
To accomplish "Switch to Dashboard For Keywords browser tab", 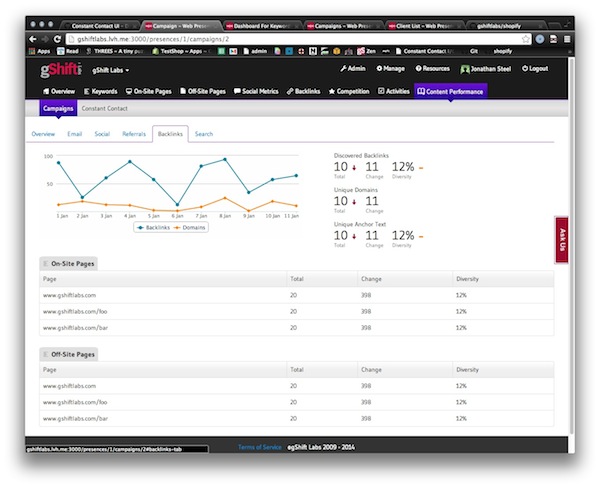I will 262,26.
